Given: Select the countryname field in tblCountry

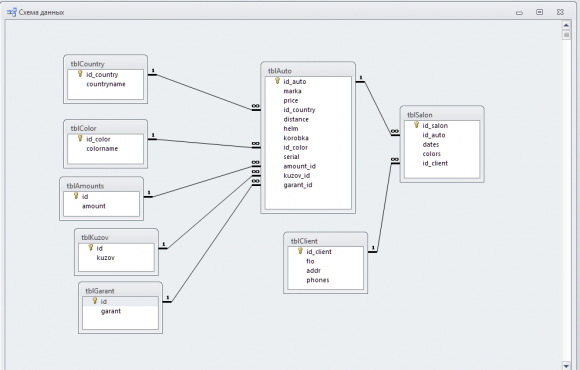Looking at the screenshot, I should pos(105,84).
